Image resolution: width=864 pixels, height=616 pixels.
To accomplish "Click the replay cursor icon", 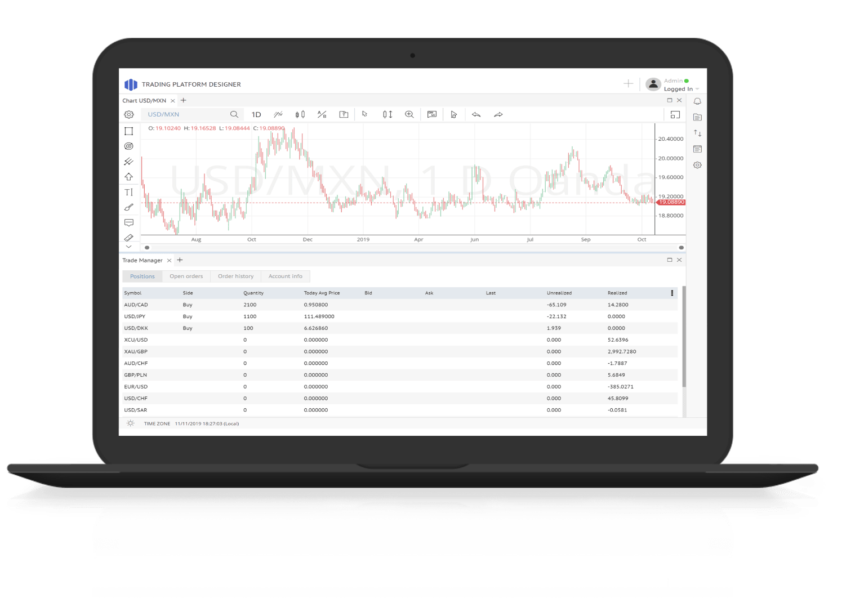I will coord(454,114).
